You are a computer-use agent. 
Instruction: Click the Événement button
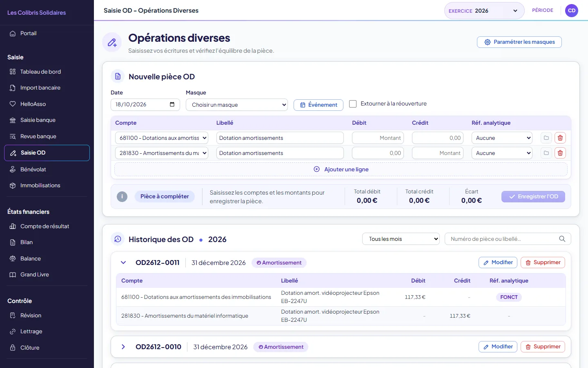click(318, 105)
